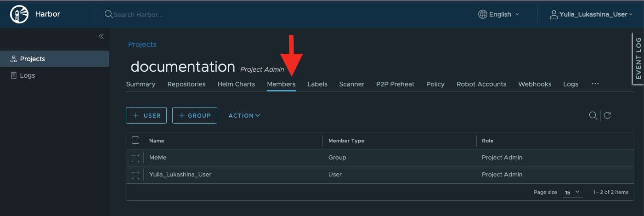
Task: Collapse the sidebar with double-chevron icon
Action: 101,36
